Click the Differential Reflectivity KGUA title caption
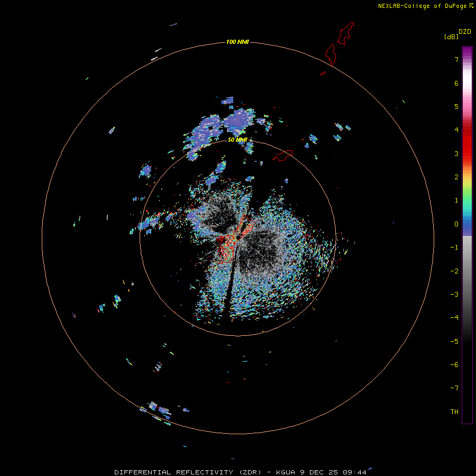The width and height of the screenshot is (476, 476). click(240, 472)
